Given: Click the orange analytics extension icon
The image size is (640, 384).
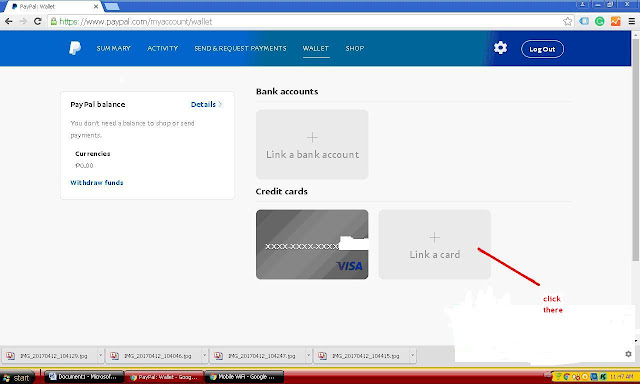Looking at the screenshot, I should click(616, 21).
